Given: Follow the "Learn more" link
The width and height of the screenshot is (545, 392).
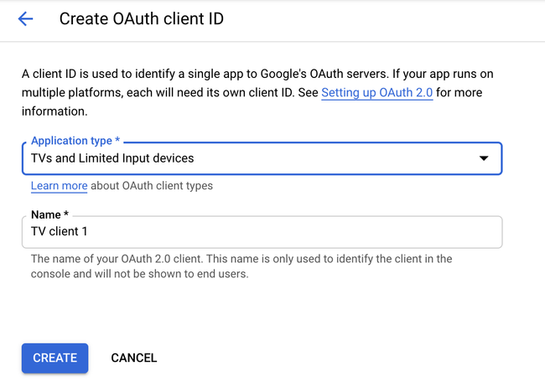Looking at the screenshot, I should [59, 186].
